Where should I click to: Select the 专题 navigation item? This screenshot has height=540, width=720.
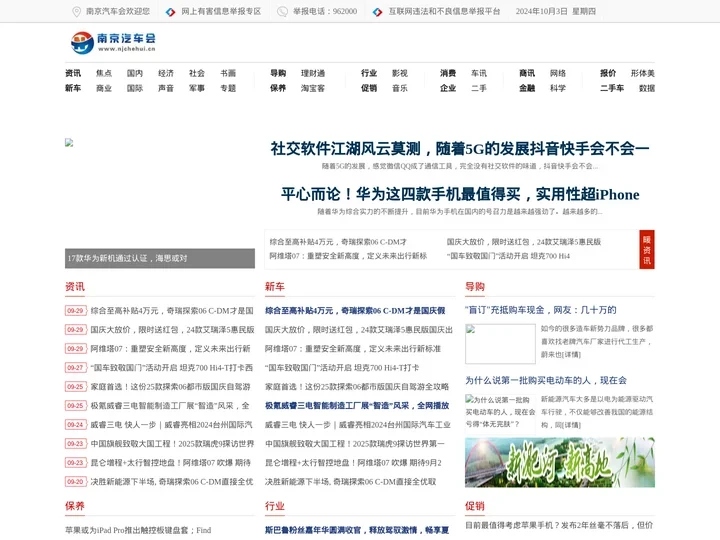click(228, 88)
